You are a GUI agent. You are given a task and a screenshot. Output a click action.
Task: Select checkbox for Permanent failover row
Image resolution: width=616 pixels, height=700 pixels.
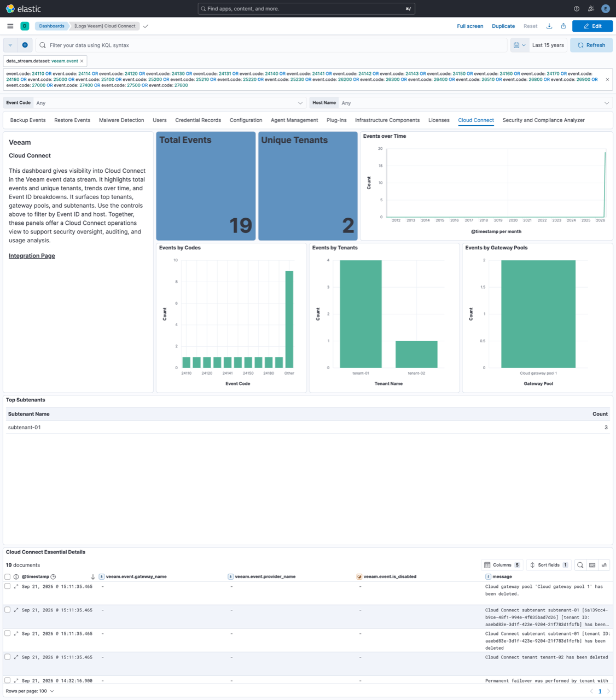point(8,680)
